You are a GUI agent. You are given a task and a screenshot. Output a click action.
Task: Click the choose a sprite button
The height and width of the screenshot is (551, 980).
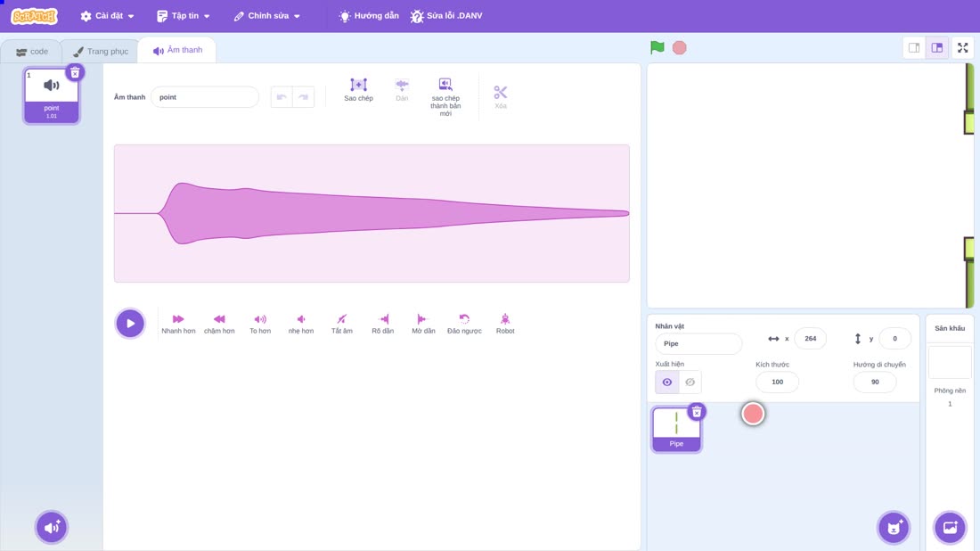pyautogui.click(x=894, y=527)
